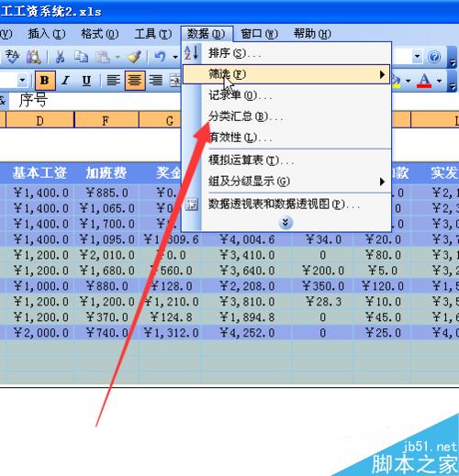The height and width of the screenshot is (476, 459).
Task: Toggle Align Left
Action: point(113,81)
